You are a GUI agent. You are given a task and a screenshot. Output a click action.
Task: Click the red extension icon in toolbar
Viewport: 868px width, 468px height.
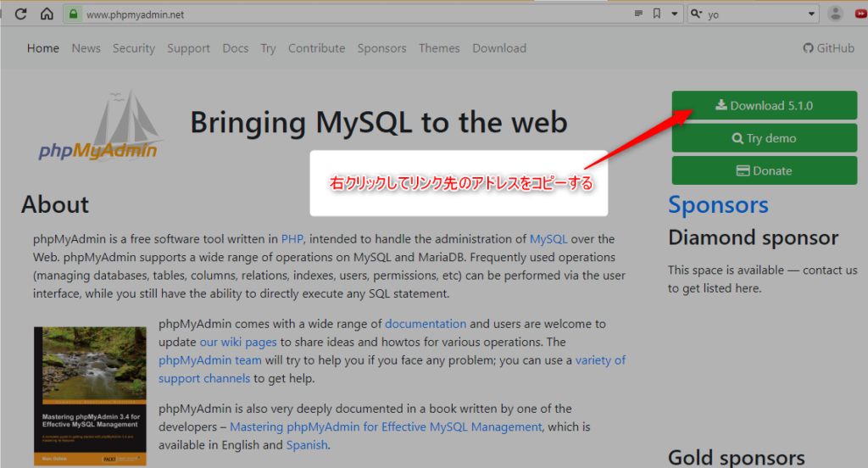pos(860,14)
